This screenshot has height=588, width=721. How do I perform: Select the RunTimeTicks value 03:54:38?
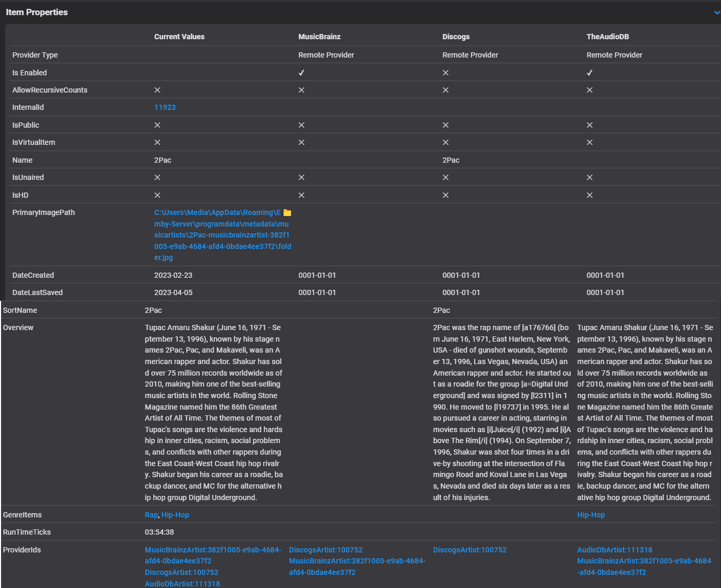pos(160,532)
